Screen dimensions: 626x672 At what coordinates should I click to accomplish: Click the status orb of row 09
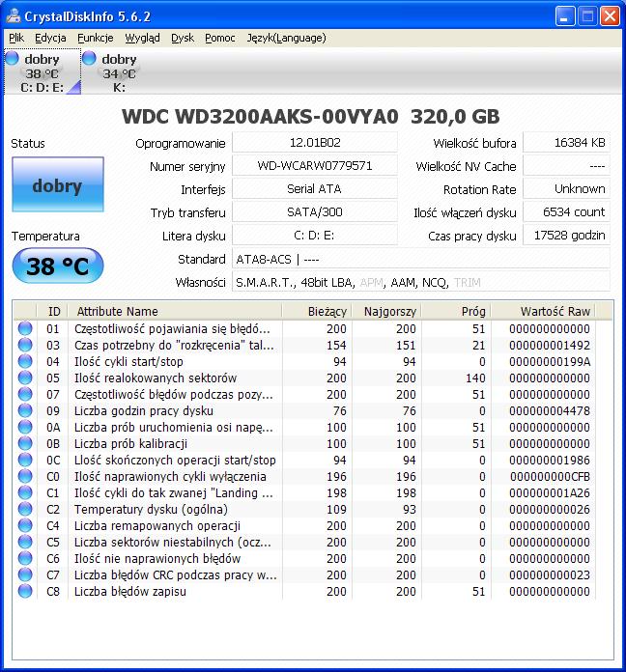(x=25, y=410)
